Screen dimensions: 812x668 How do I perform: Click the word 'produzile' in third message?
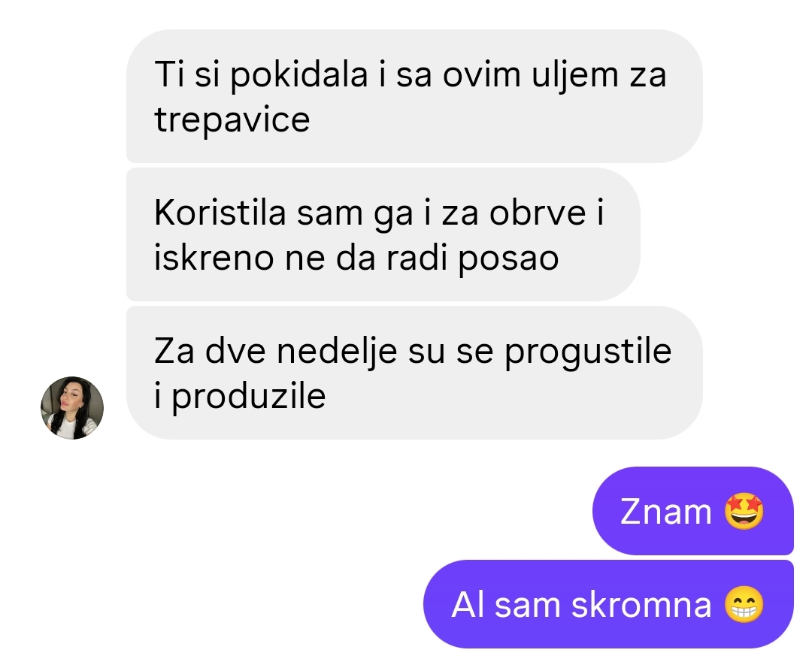(249, 397)
